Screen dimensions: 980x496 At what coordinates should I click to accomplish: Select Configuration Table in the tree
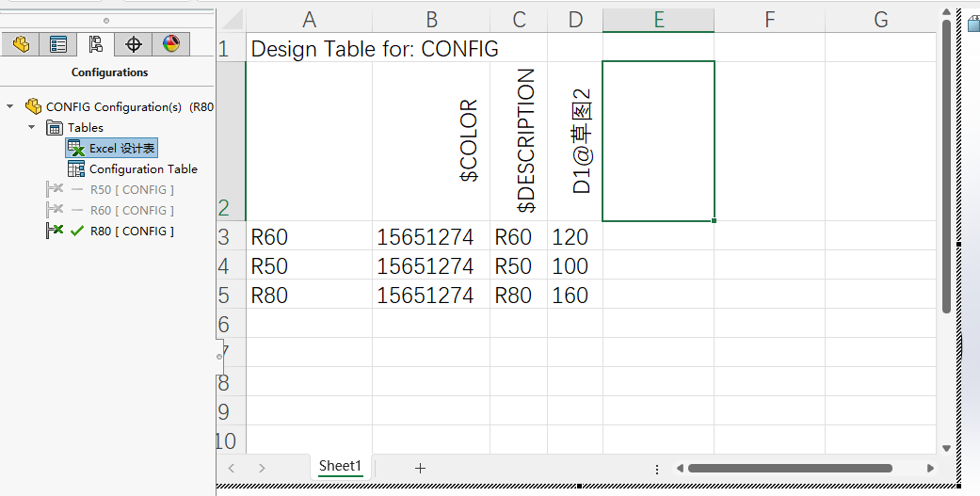(x=143, y=168)
